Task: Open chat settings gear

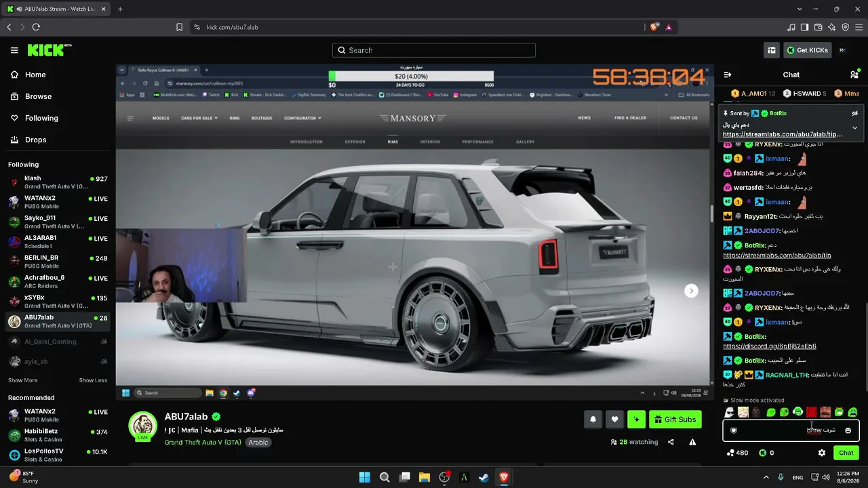Action: coord(822,453)
